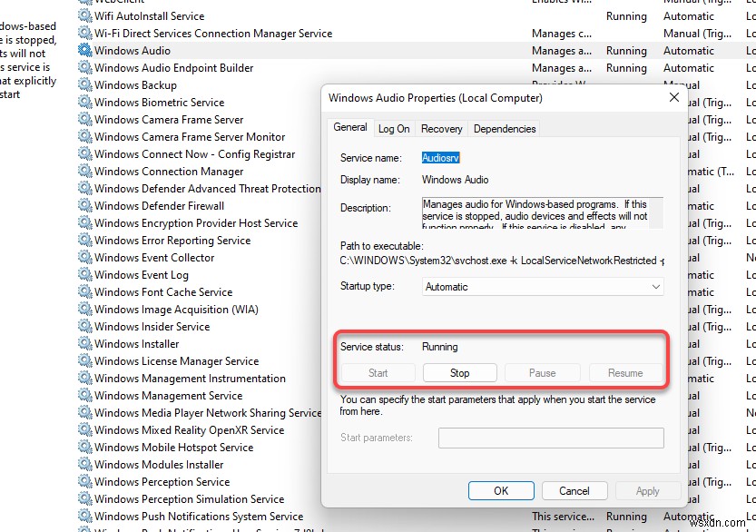Close the Windows Audio Properties dialog
Image resolution: width=756 pixels, height=532 pixels.
tap(674, 97)
